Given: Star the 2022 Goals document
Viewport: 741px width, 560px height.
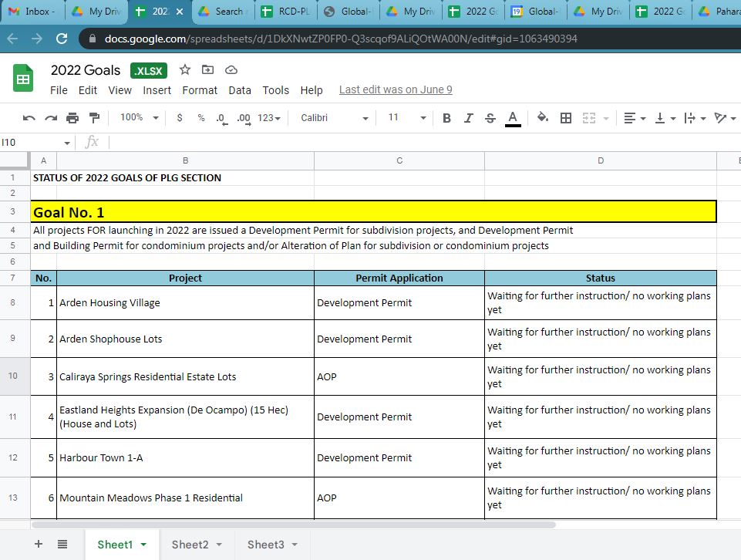Looking at the screenshot, I should tap(185, 70).
